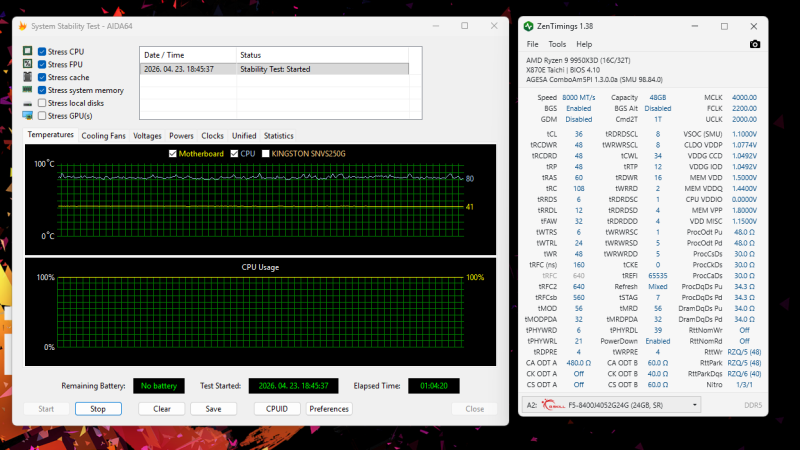The image size is (800, 450).
Task: Click the FCLK value 2200.00
Action: point(744,108)
